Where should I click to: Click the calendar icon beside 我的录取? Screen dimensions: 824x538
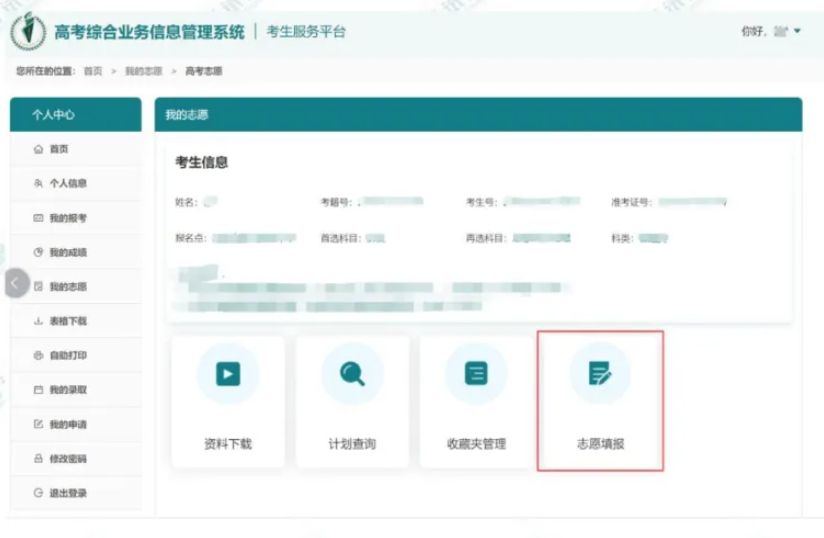(38, 390)
